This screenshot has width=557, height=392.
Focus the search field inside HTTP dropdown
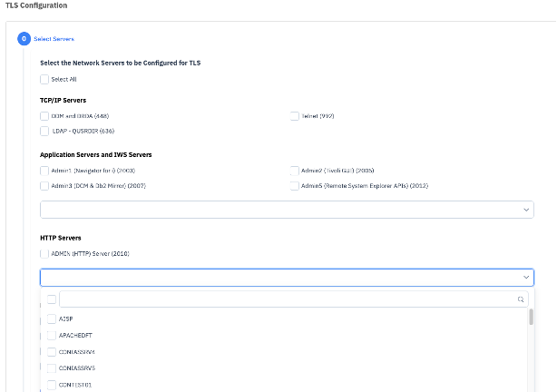294,299
